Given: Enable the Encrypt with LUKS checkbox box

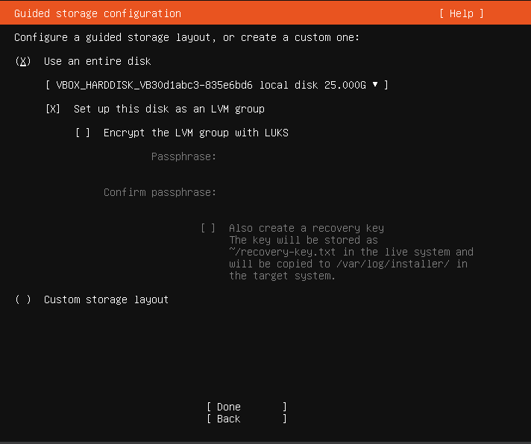Looking at the screenshot, I should 83,133.
